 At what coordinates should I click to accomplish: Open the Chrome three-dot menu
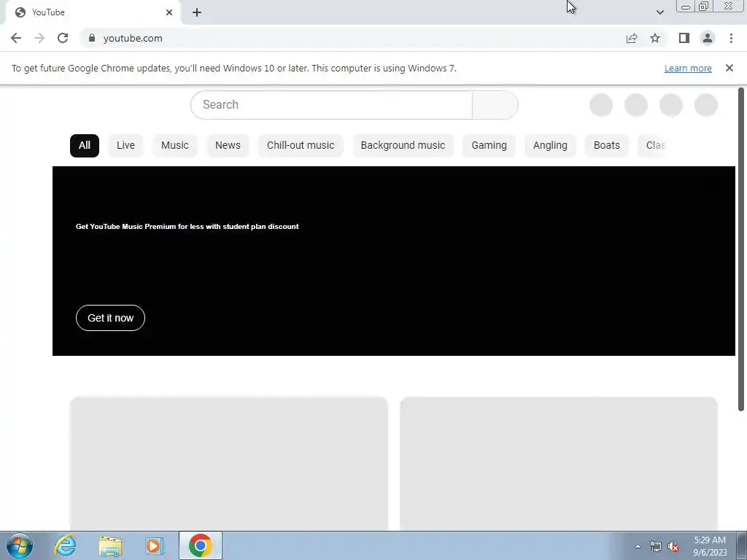point(731,38)
